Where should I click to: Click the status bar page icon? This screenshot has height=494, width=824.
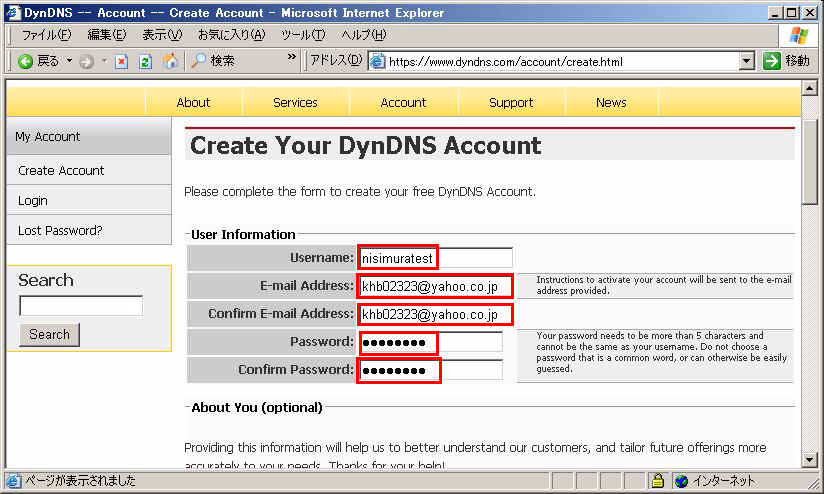click(13, 480)
